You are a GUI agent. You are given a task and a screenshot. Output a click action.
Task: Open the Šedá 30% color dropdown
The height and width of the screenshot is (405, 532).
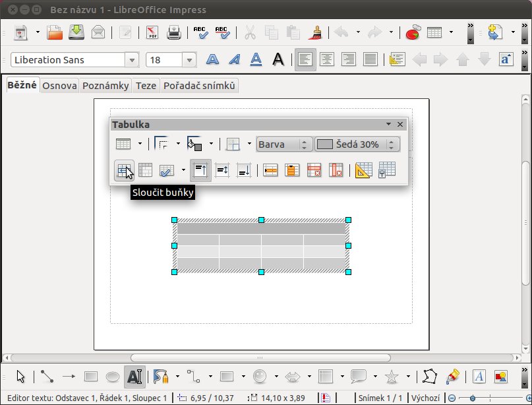(357, 144)
